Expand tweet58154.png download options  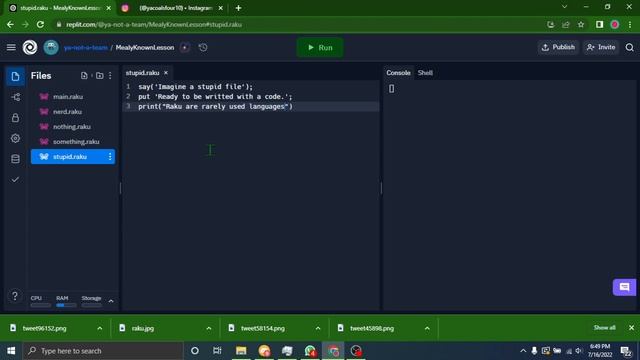click(318, 328)
